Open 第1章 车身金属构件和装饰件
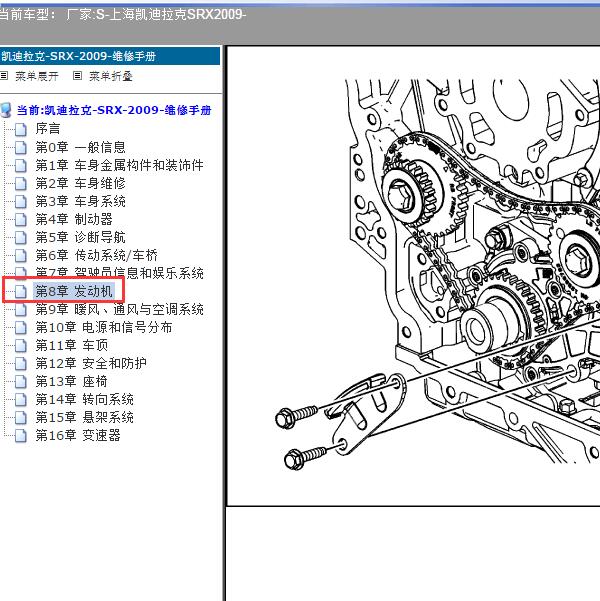 coord(119,165)
